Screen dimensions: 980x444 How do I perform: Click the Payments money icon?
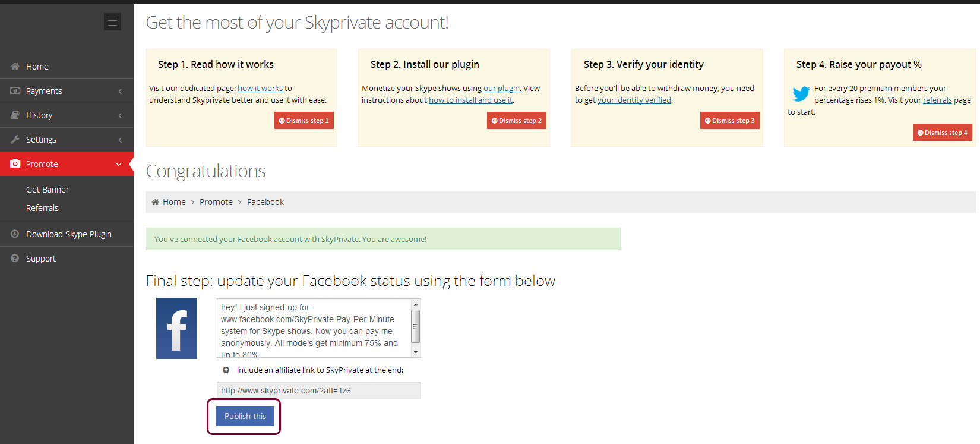[x=15, y=90]
